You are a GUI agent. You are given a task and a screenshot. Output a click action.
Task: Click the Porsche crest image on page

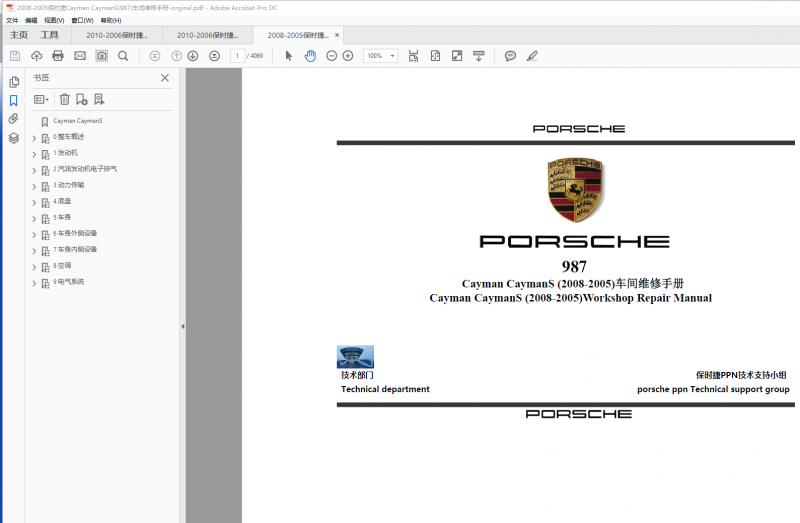(x=575, y=190)
